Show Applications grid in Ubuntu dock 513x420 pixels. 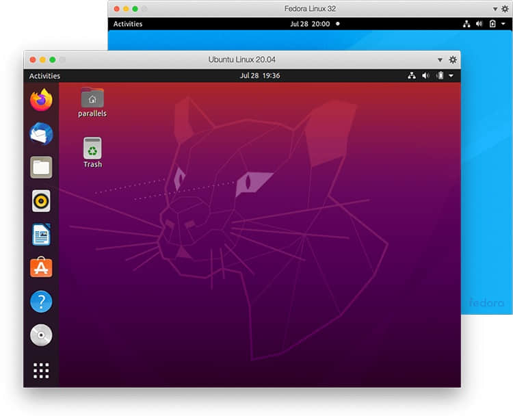click(x=41, y=371)
